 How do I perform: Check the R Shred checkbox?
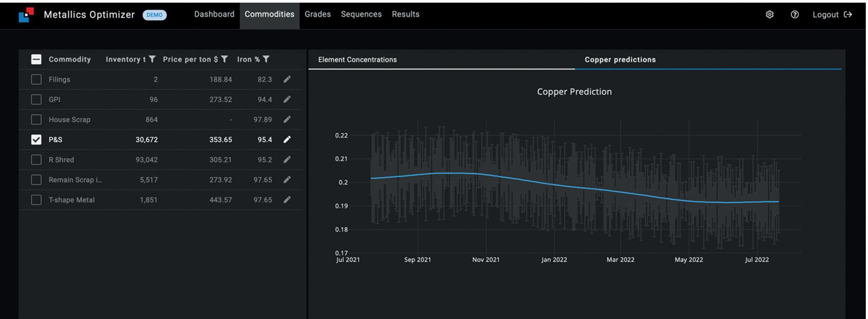coord(36,159)
